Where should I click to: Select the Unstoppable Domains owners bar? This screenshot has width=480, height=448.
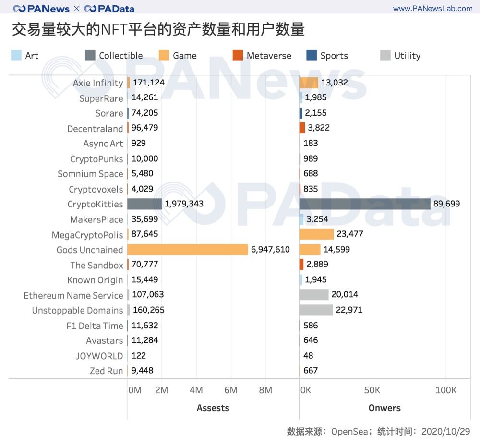[316, 310]
